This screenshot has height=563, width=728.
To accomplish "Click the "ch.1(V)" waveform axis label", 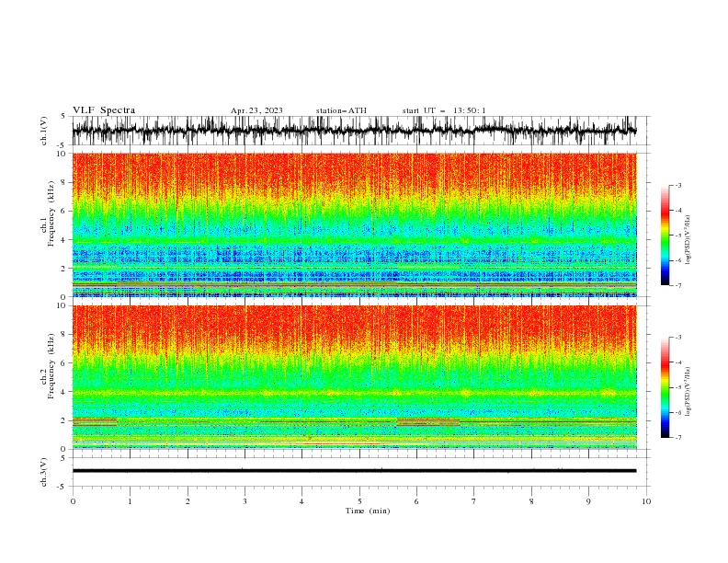I will point(44,131).
